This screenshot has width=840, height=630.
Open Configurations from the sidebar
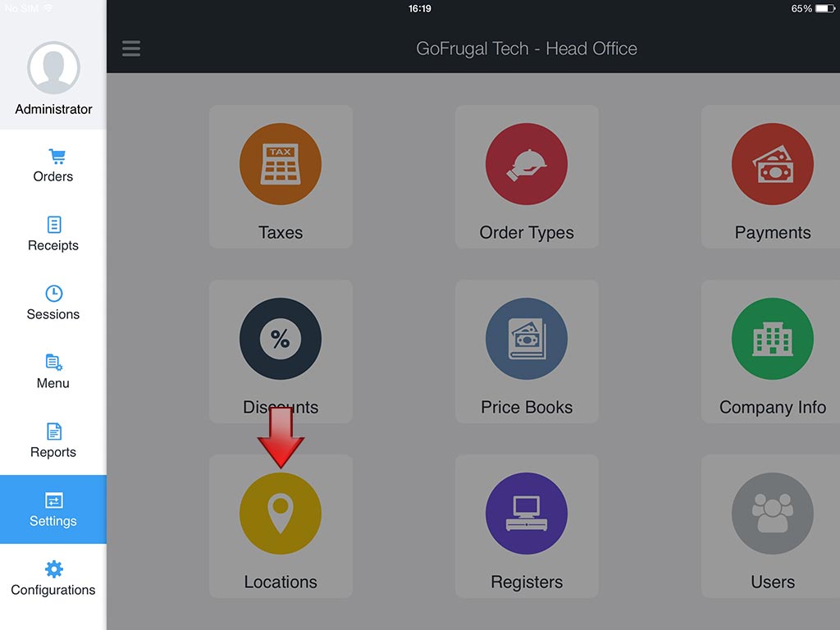point(53,579)
